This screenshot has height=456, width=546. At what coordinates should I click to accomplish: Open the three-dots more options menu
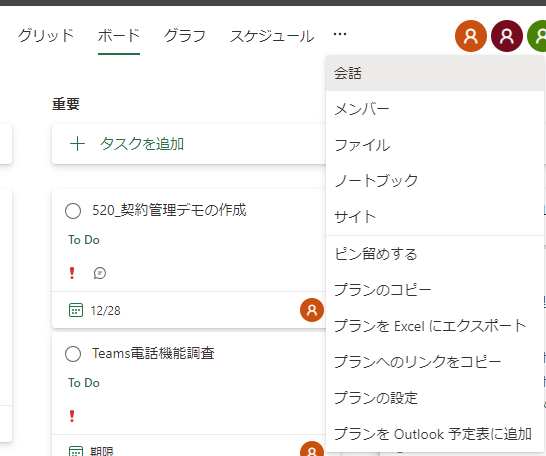point(340,34)
